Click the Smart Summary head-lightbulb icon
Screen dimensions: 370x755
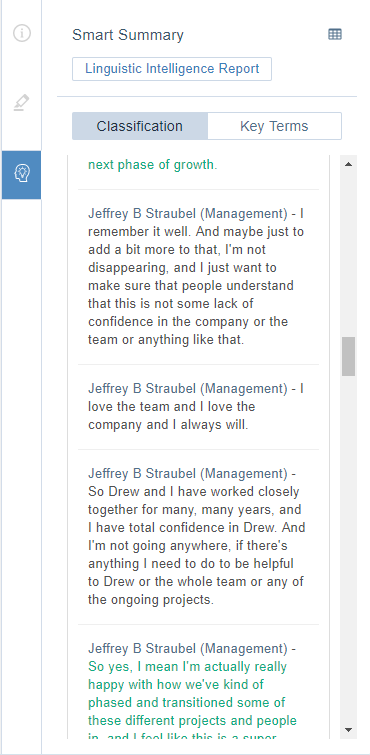(22, 174)
